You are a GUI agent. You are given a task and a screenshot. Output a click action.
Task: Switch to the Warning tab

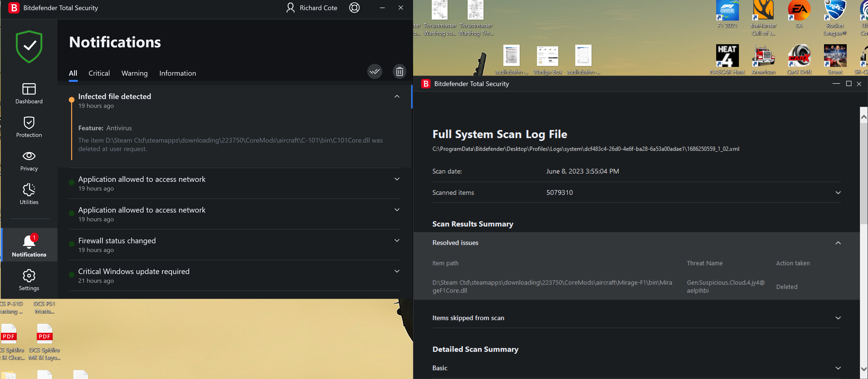coord(135,73)
